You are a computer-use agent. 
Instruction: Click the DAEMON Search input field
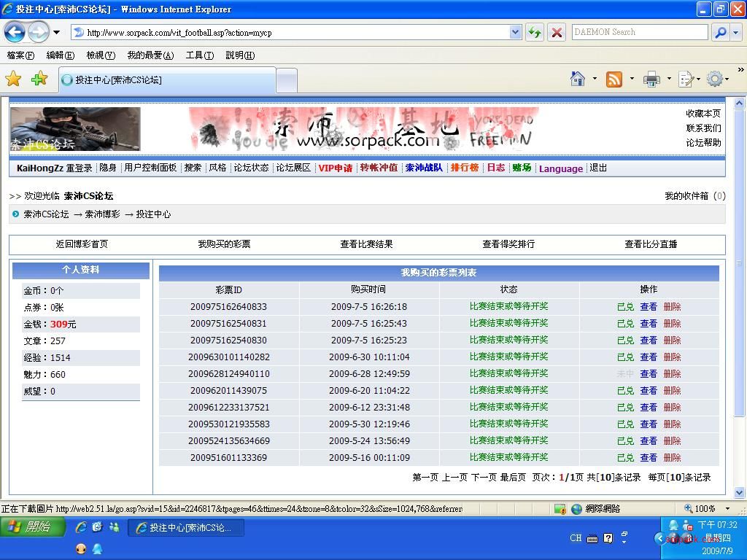(x=639, y=32)
